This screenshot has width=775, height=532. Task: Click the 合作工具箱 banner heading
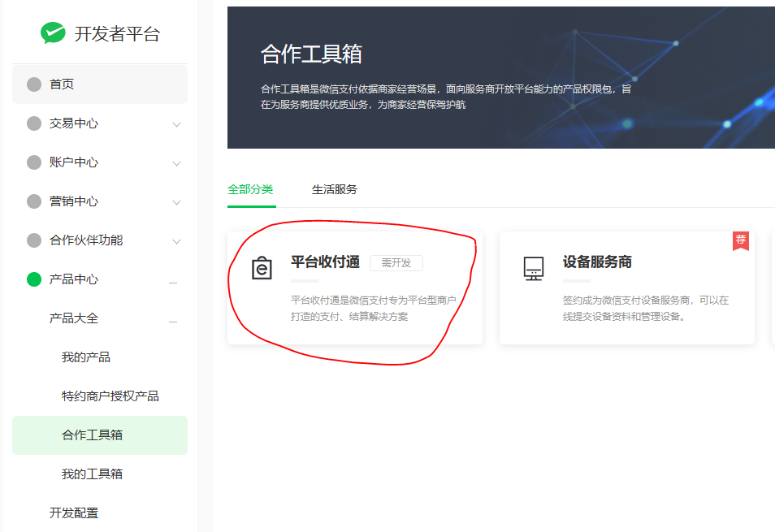click(x=311, y=54)
